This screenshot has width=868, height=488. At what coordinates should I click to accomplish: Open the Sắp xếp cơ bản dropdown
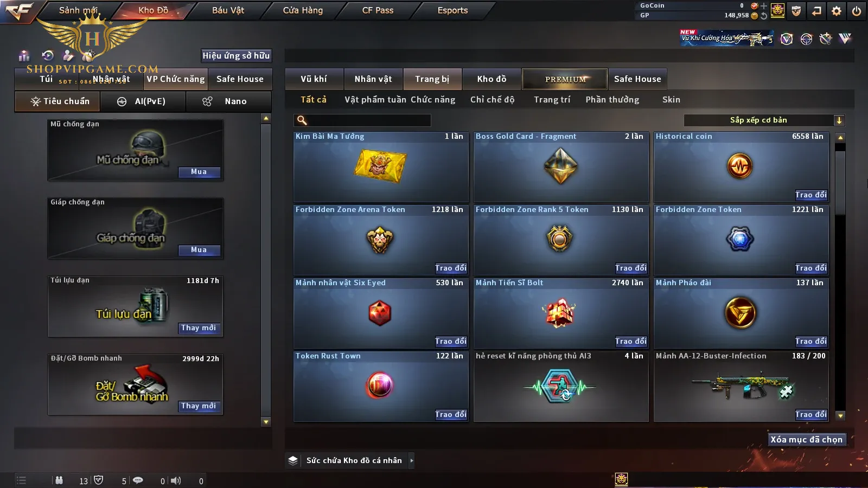pos(765,120)
